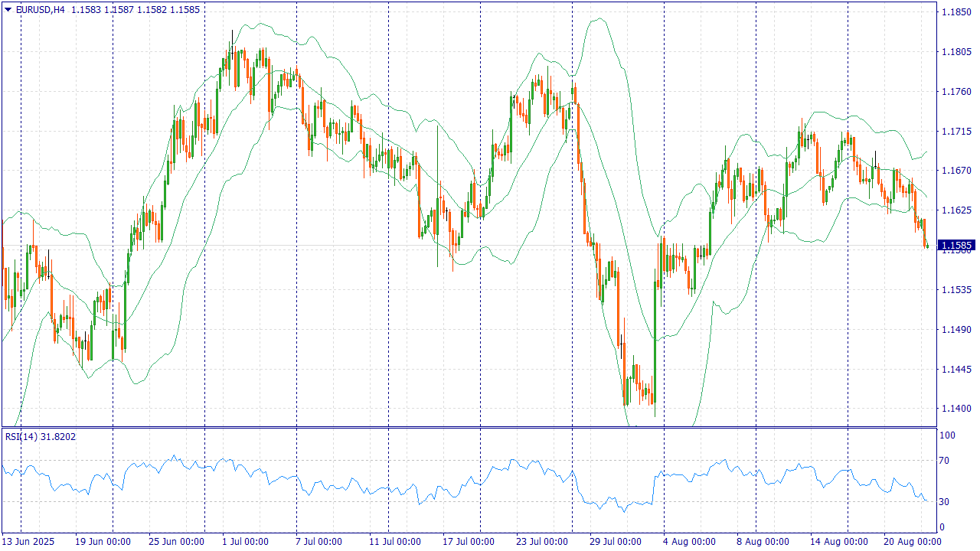Click the 1 Jul 00:00 date label
980x551 pixels.
pos(245,542)
